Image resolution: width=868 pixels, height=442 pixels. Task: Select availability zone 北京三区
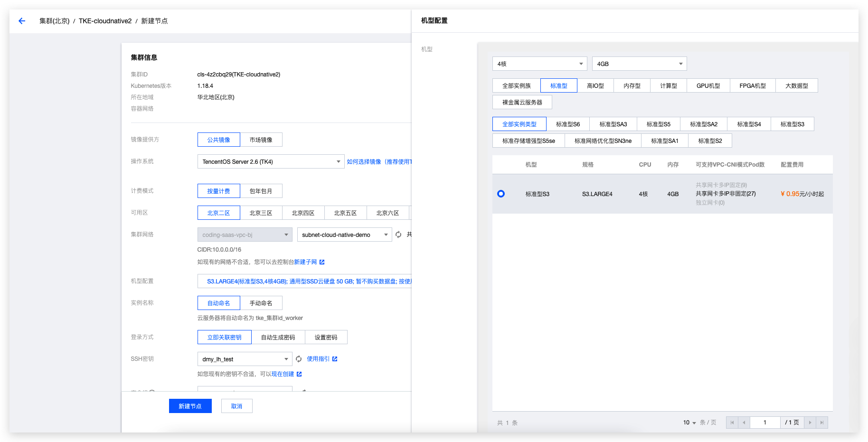pos(261,213)
